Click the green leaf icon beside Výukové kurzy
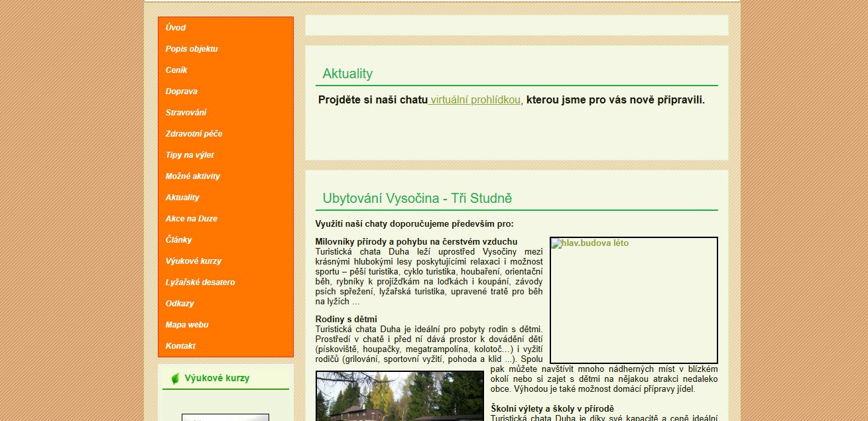Screen dimensions: 868x421 tap(176, 379)
